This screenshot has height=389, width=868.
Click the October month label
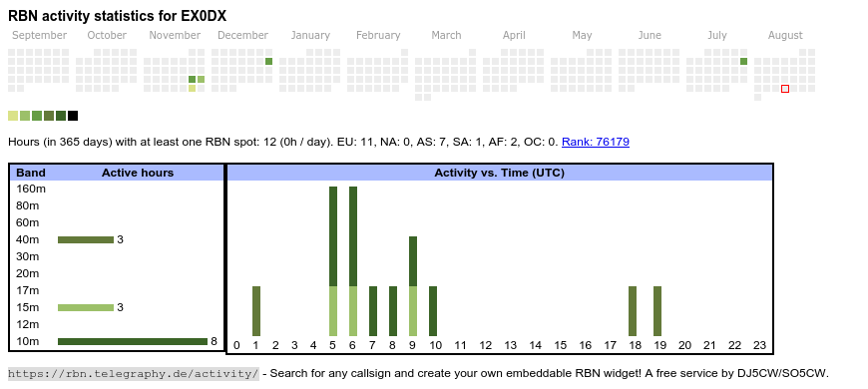point(107,36)
